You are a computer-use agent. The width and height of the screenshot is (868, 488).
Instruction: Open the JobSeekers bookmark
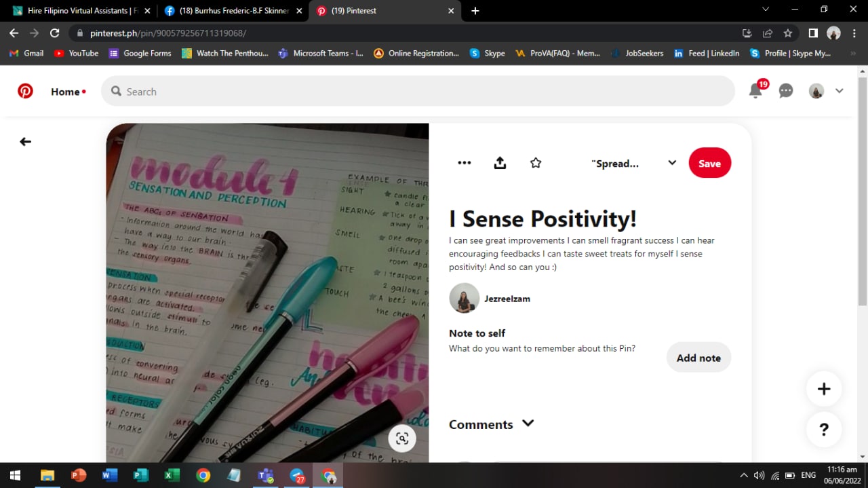[637, 53]
